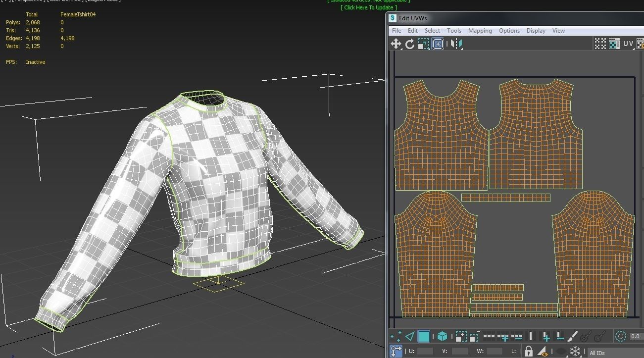This screenshot has height=358, width=644.
Task: Toggle Select by Element UV mode
Action: 442,336
